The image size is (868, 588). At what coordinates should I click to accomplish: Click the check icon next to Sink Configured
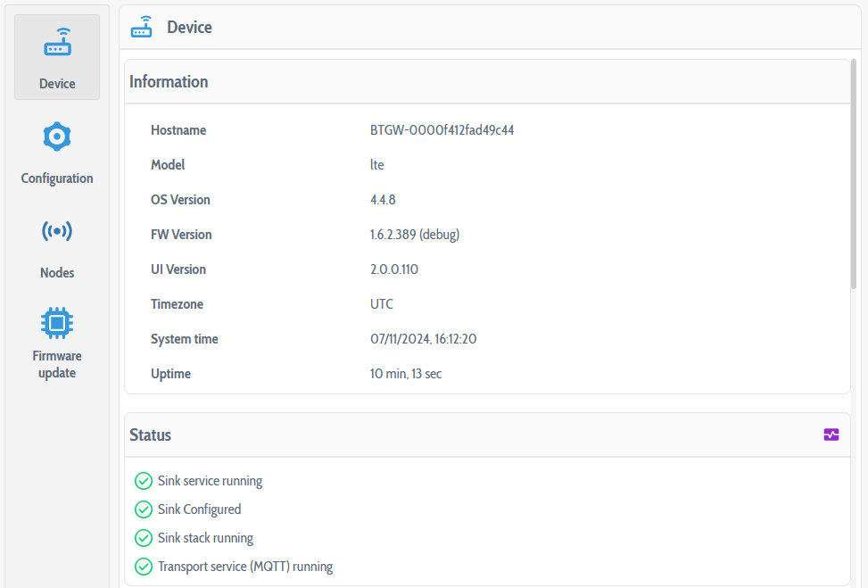pos(144,509)
